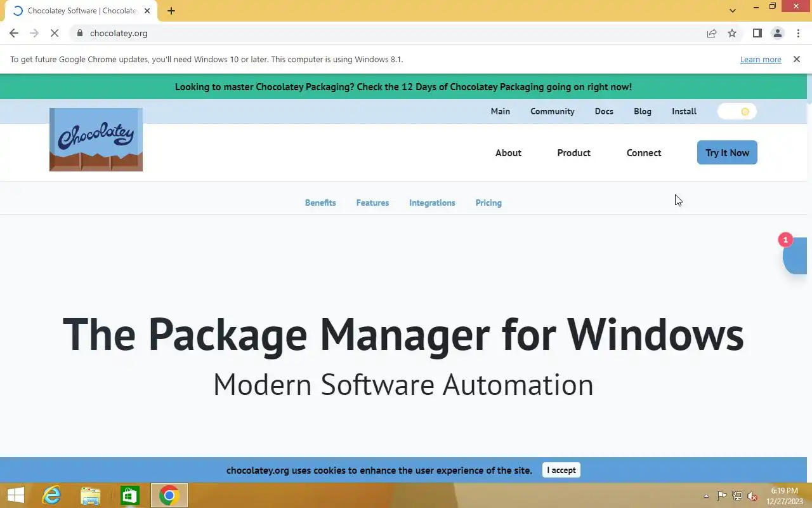Expand the Connect menu
The width and height of the screenshot is (812, 508).
pyautogui.click(x=643, y=152)
